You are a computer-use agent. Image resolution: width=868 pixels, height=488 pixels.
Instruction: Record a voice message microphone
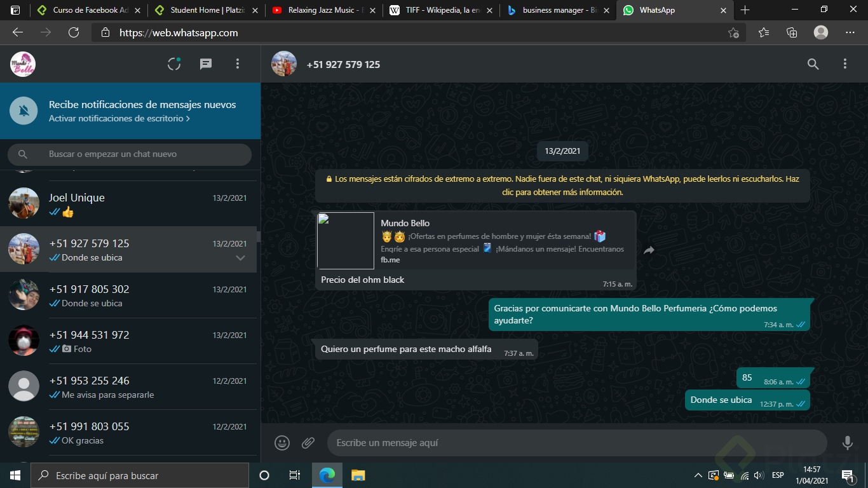point(847,443)
